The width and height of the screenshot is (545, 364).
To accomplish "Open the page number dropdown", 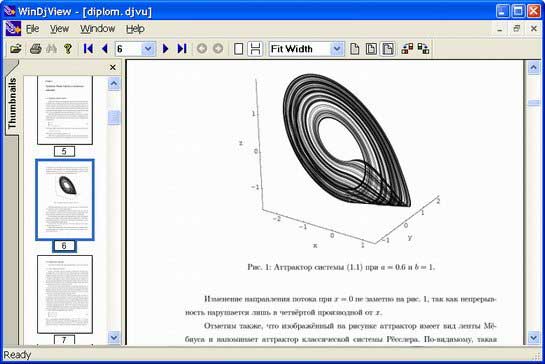I will click(x=148, y=49).
